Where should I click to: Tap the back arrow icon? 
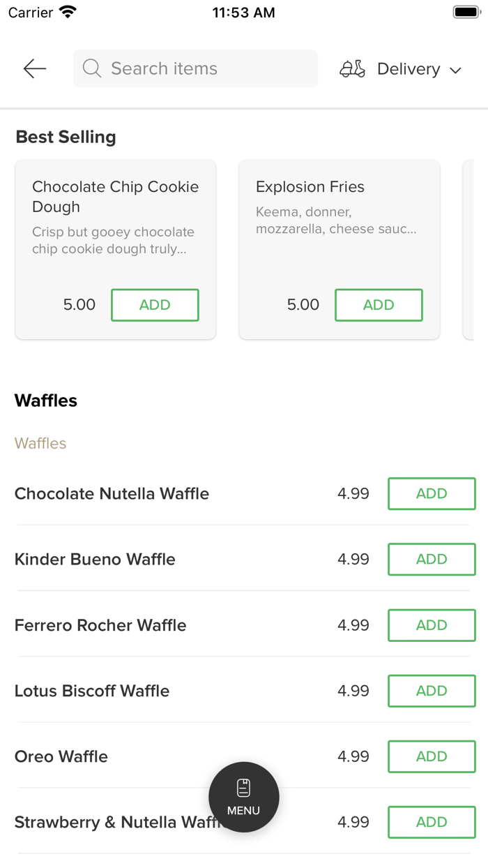click(34, 68)
